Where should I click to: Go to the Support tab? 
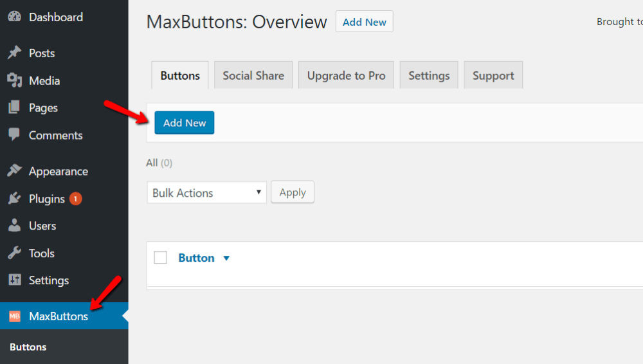tap(493, 76)
